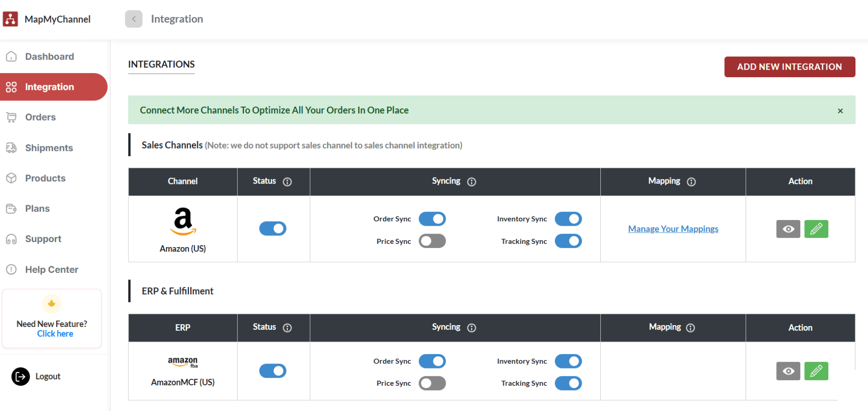This screenshot has height=411, width=868.
Task: Click Status info icon in Sales Channels header
Action: 288,182
